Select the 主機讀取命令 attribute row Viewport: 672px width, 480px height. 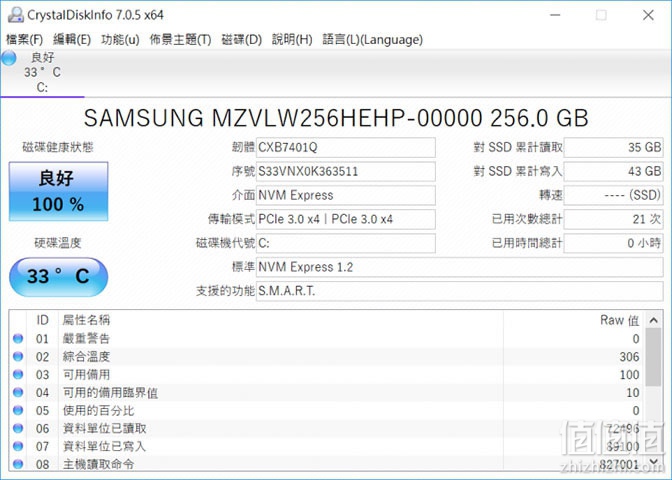tap(327, 464)
